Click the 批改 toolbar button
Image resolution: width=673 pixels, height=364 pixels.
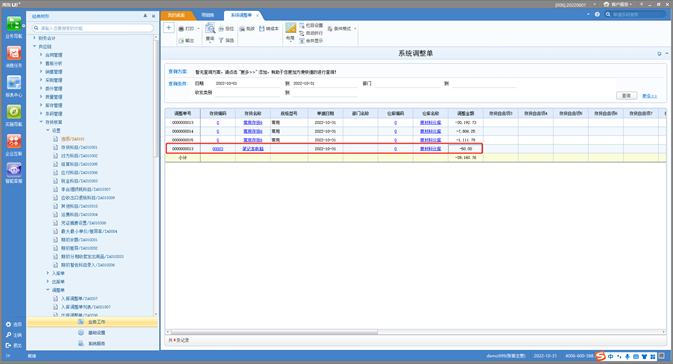247,28
